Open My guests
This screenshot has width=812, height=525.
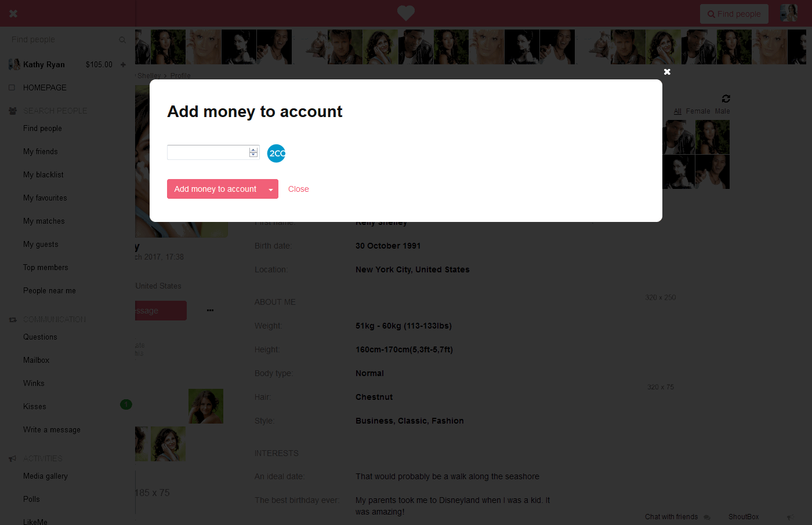[x=41, y=244]
